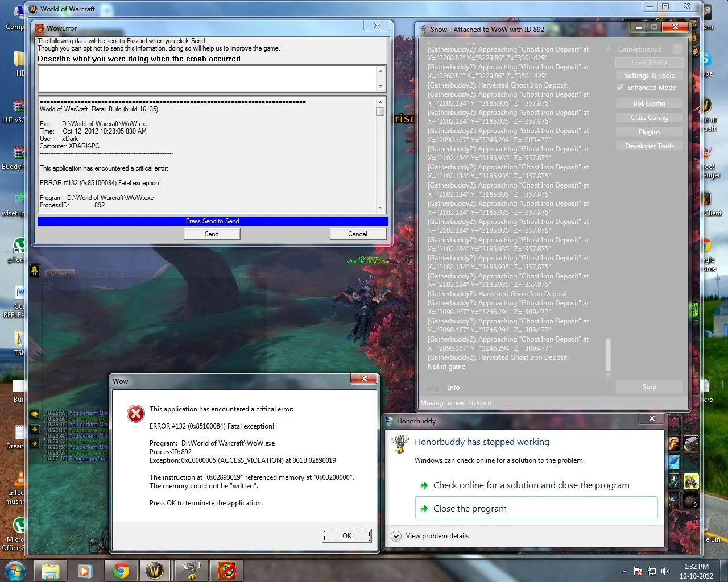Click the blue Press Send to Send bar
Image resolution: width=728 pixels, height=582 pixels.
pyautogui.click(x=213, y=221)
